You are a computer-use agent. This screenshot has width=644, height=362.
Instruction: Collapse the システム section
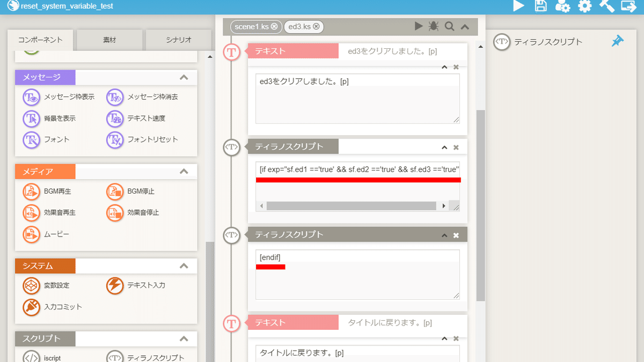coord(184,266)
